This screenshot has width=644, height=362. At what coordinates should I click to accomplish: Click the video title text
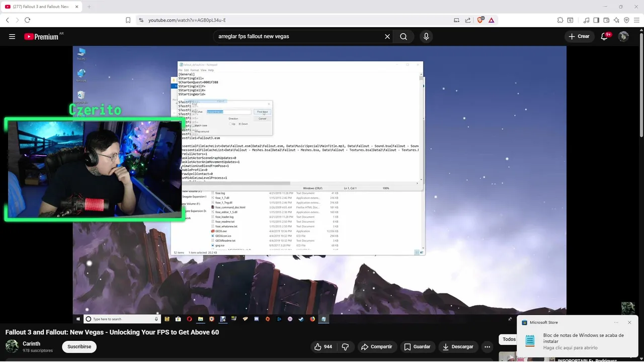(x=112, y=332)
